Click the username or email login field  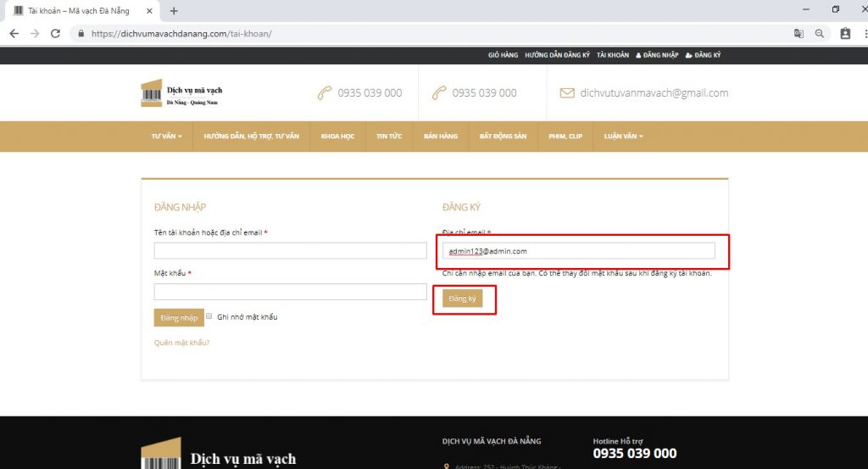[290, 251]
